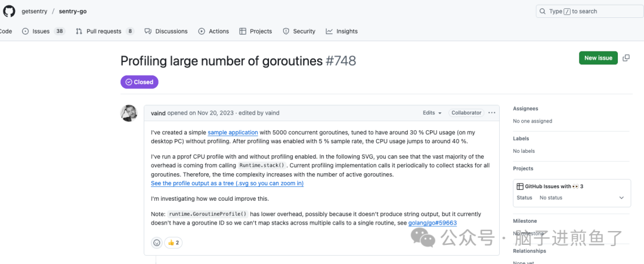Switch to the Actions tab
644x264 pixels.
coord(213,31)
